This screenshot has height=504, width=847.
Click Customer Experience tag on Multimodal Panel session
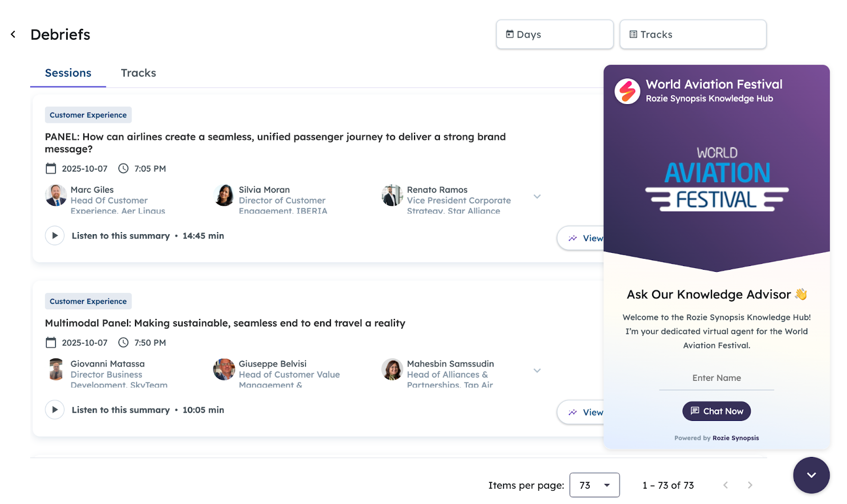[x=88, y=301]
